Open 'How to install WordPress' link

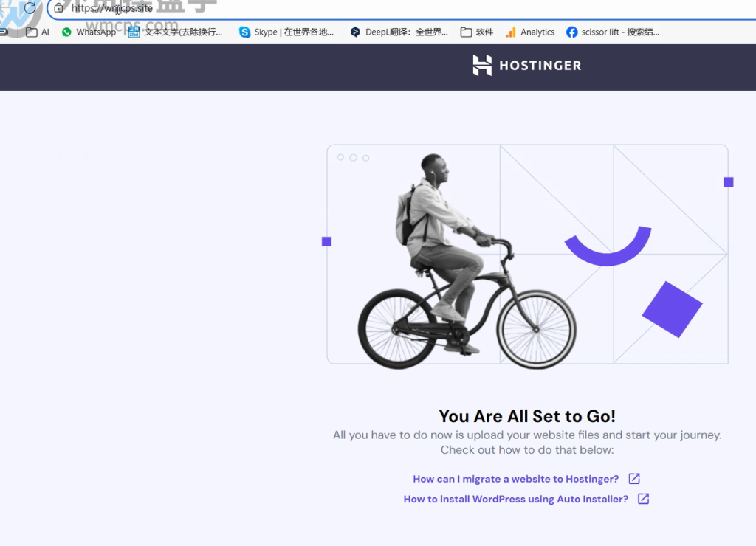pos(515,499)
